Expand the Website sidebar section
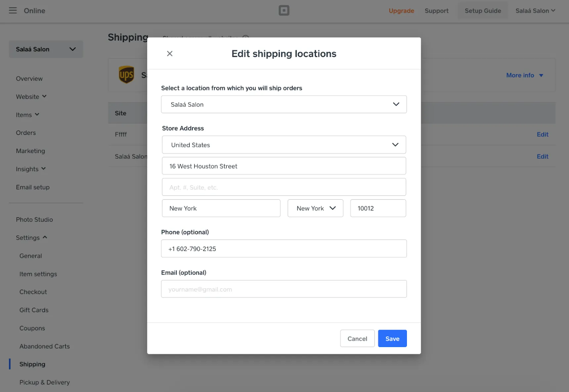 point(31,97)
